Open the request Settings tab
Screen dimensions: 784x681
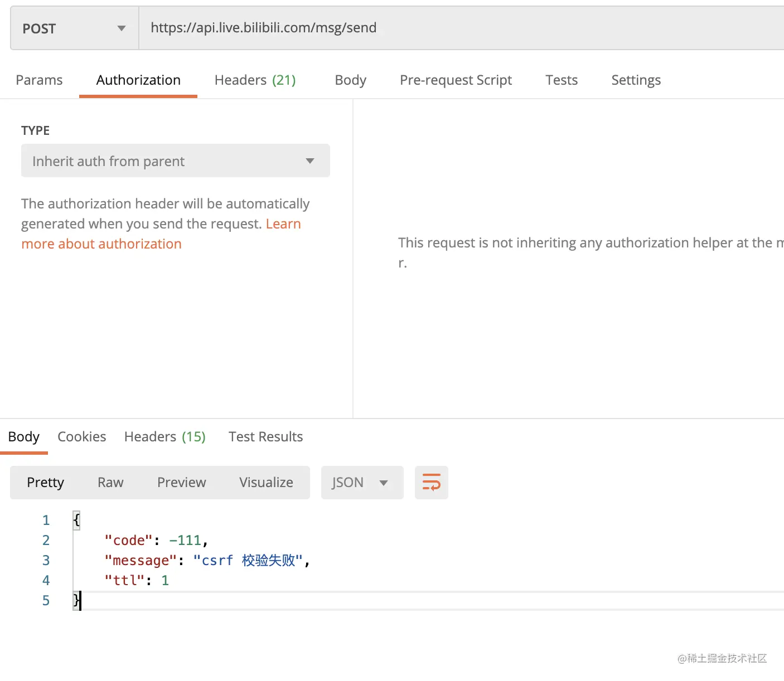tap(636, 80)
